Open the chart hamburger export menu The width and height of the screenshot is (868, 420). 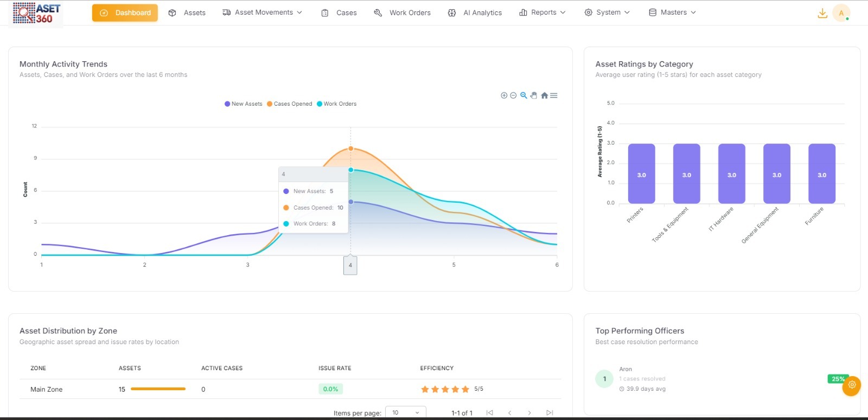click(x=554, y=95)
